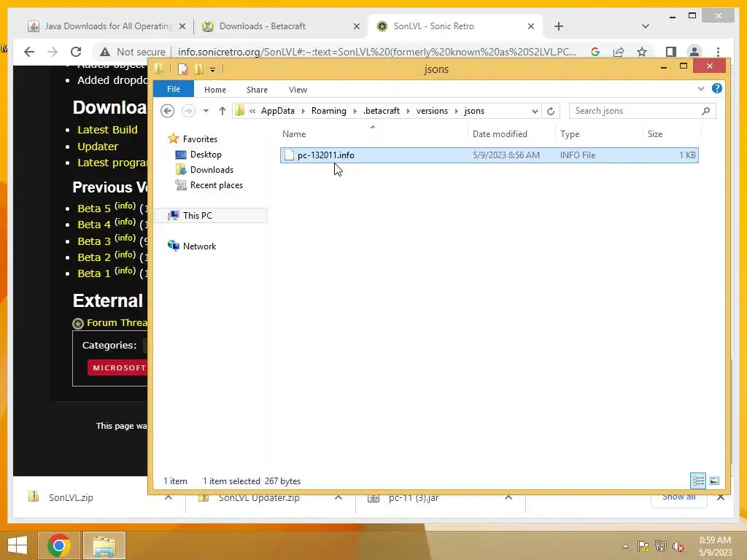Expand the Explorer ribbon chevron
This screenshot has height=560, width=747.
pyautogui.click(x=701, y=88)
